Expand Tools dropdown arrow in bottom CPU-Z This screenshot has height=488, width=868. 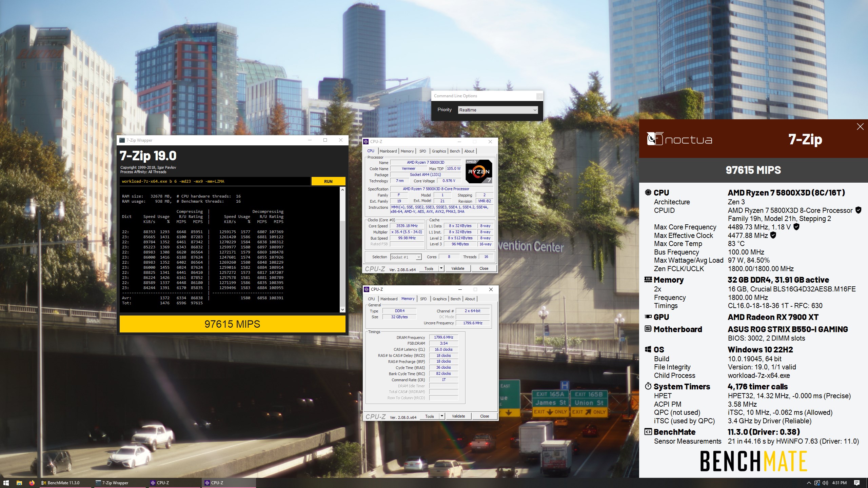coord(442,416)
